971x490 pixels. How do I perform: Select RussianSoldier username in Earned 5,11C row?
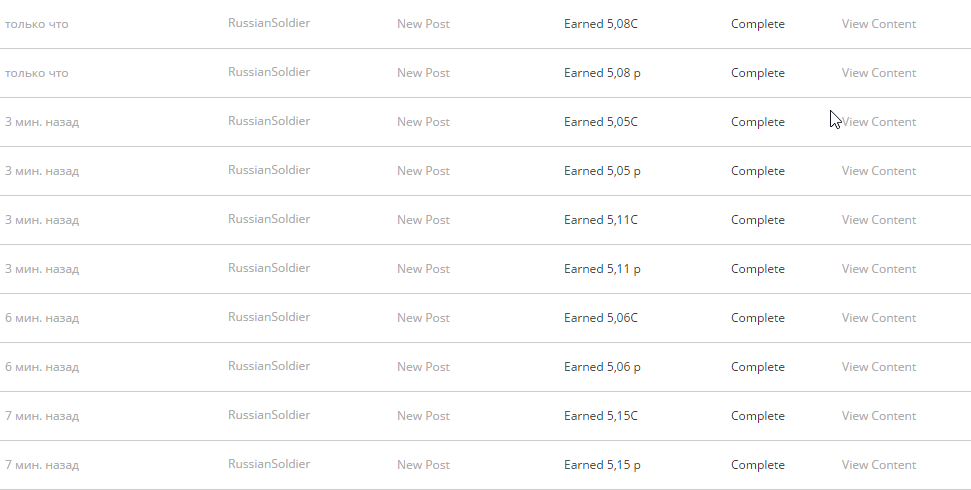[269, 219]
